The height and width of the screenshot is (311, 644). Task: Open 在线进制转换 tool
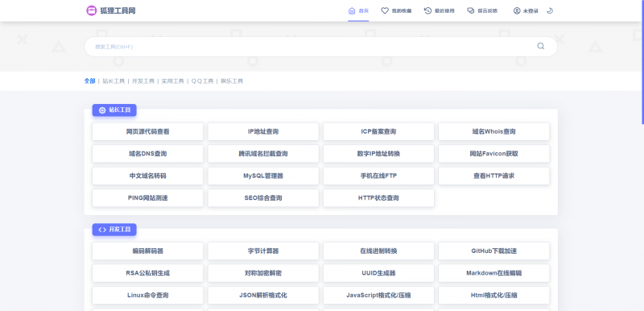(x=378, y=251)
